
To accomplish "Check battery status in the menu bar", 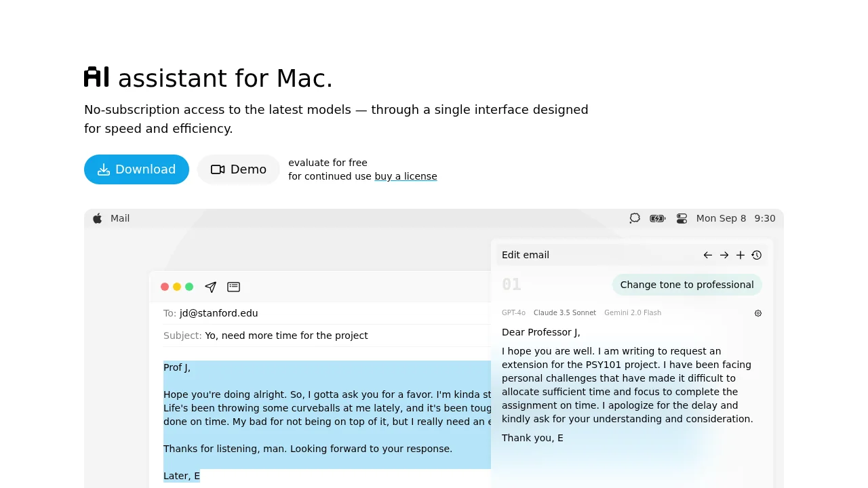I will [x=657, y=218].
